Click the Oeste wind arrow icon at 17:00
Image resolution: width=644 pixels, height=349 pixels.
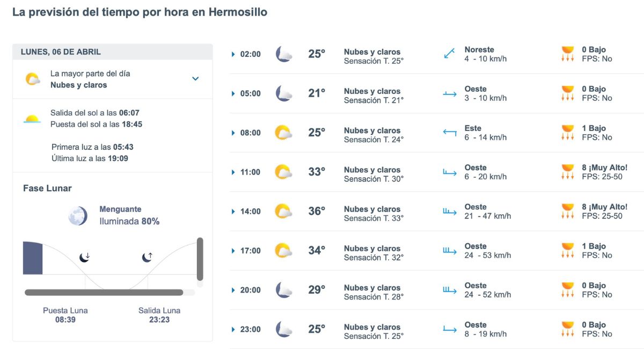point(450,251)
